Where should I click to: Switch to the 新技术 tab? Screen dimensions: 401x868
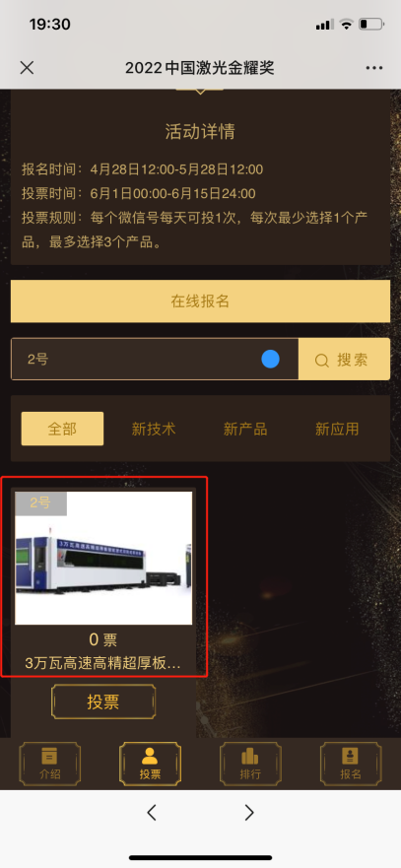click(154, 429)
